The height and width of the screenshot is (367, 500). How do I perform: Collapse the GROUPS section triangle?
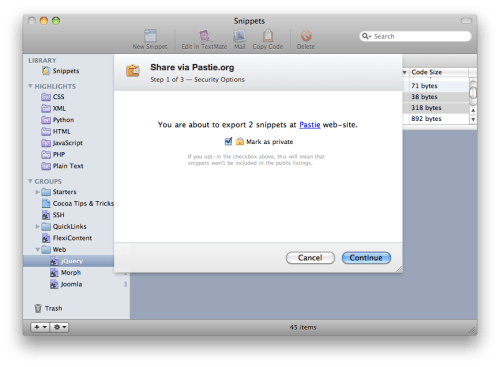coord(30,181)
